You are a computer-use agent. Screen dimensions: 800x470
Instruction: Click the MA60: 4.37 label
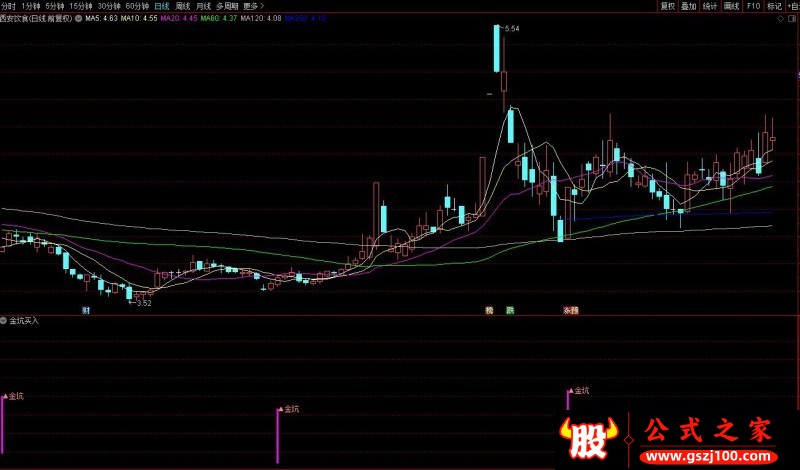coord(219,18)
